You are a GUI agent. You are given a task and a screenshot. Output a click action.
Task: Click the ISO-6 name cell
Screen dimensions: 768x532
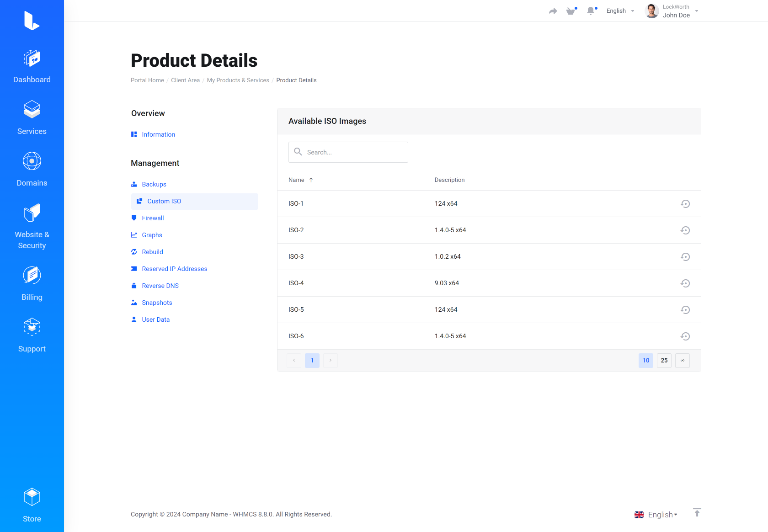[x=296, y=336]
